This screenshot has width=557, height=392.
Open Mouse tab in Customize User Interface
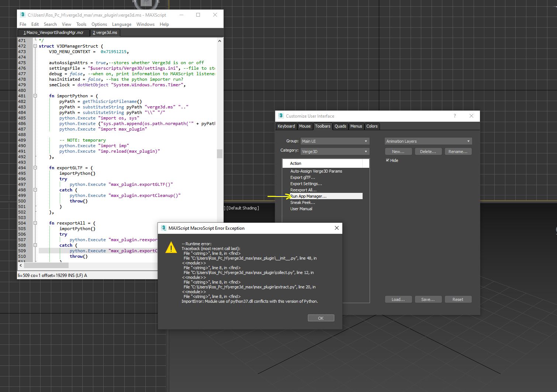point(305,126)
